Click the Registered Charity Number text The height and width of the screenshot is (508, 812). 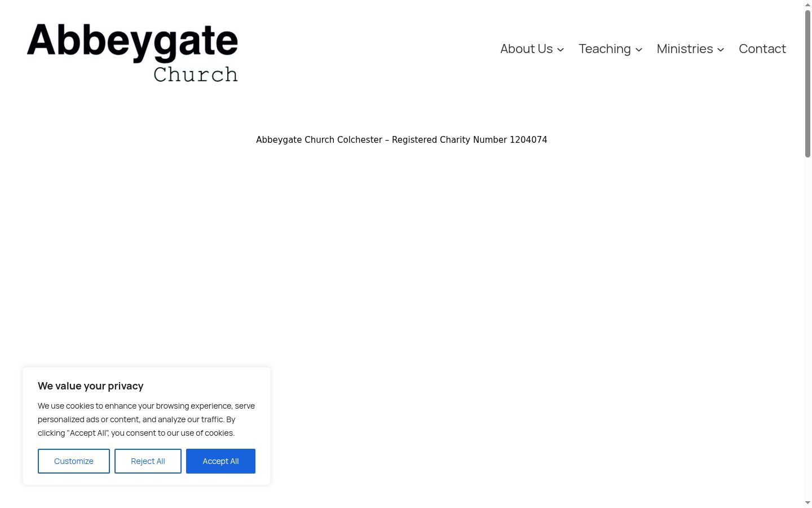click(x=401, y=140)
